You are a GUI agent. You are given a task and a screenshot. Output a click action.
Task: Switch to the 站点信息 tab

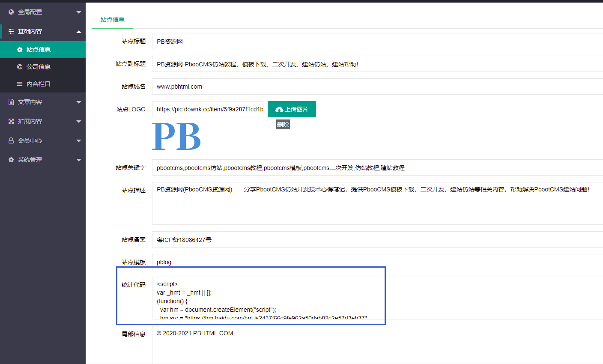click(112, 20)
